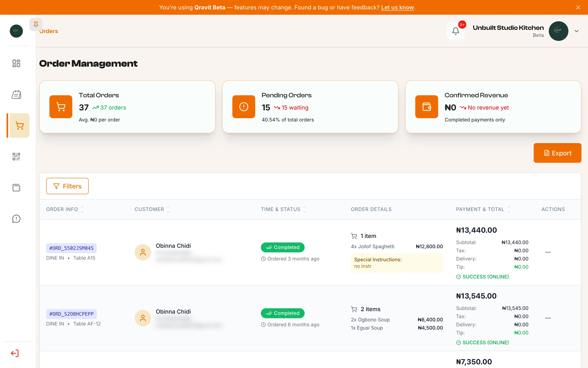The height and width of the screenshot is (368, 588).
Task: Click the Export button
Action: coord(557,153)
